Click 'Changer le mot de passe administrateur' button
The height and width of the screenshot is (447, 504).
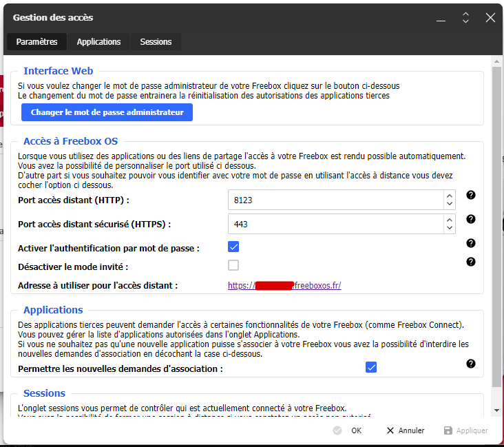tap(107, 112)
